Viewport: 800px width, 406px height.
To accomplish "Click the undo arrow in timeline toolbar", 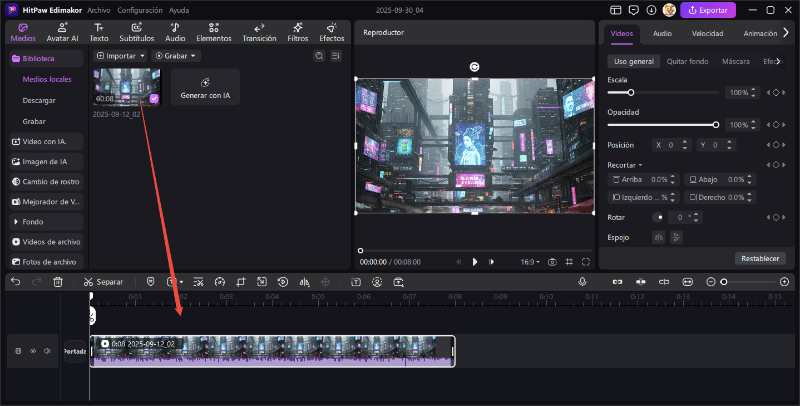I will click(x=15, y=282).
